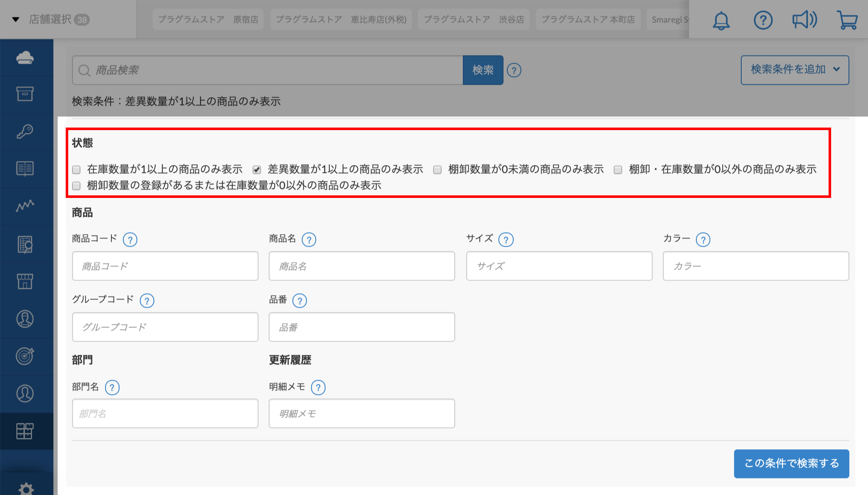Open the inventory shelves sidebar icon
The image size is (868, 495).
pos(25,431)
